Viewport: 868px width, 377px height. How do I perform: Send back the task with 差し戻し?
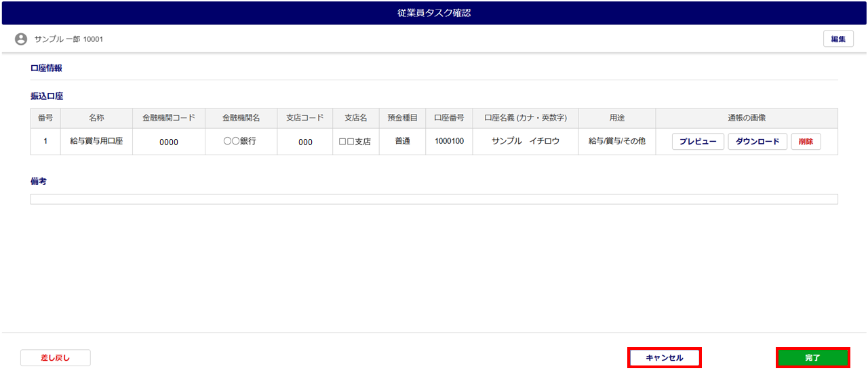tap(56, 357)
